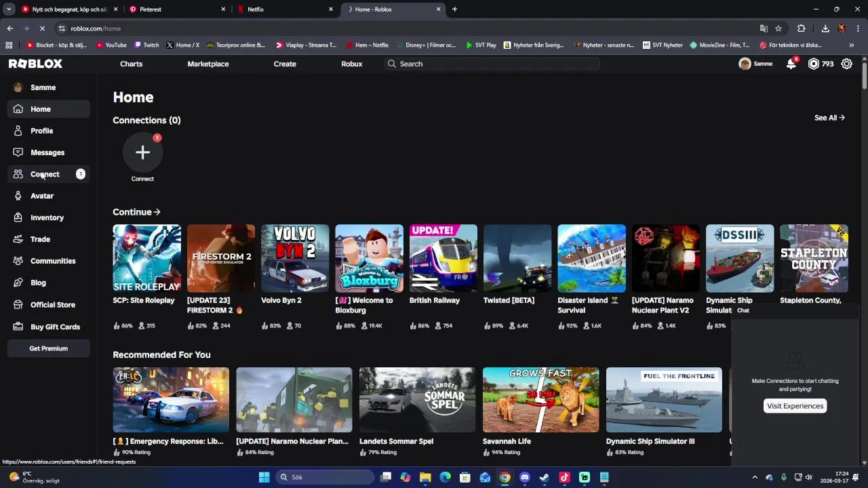
Task: Open a new browser tab
Action: click(x=454, y=9)
